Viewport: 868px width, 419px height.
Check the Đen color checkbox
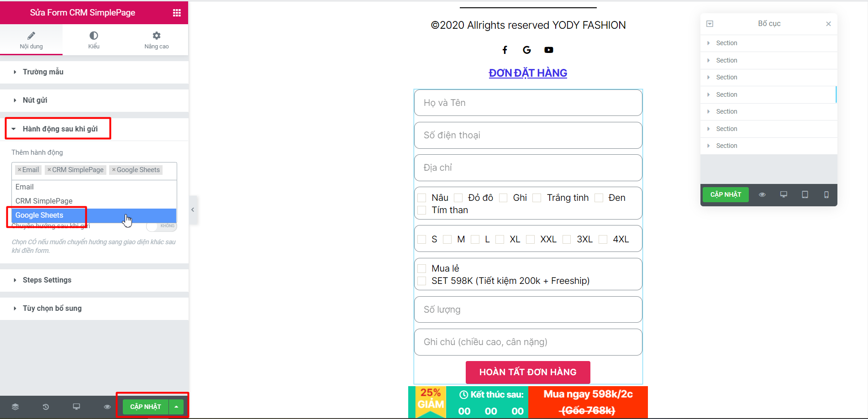pos(599,198)
